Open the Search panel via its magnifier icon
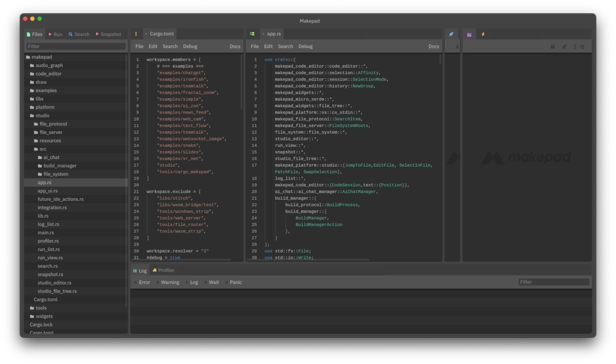Image resolution: width=616 pixels, height=364 pixels. point(70,34)
